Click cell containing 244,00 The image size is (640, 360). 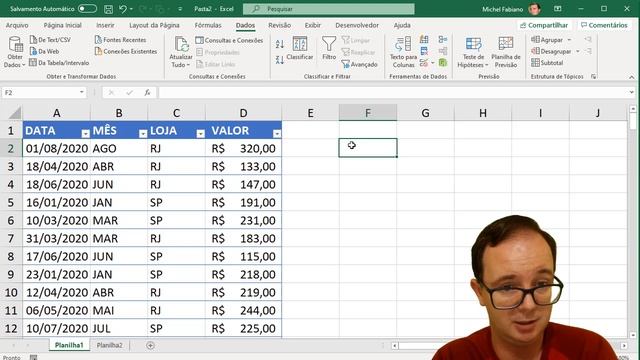pyautogui.click(x=243, y=311)
